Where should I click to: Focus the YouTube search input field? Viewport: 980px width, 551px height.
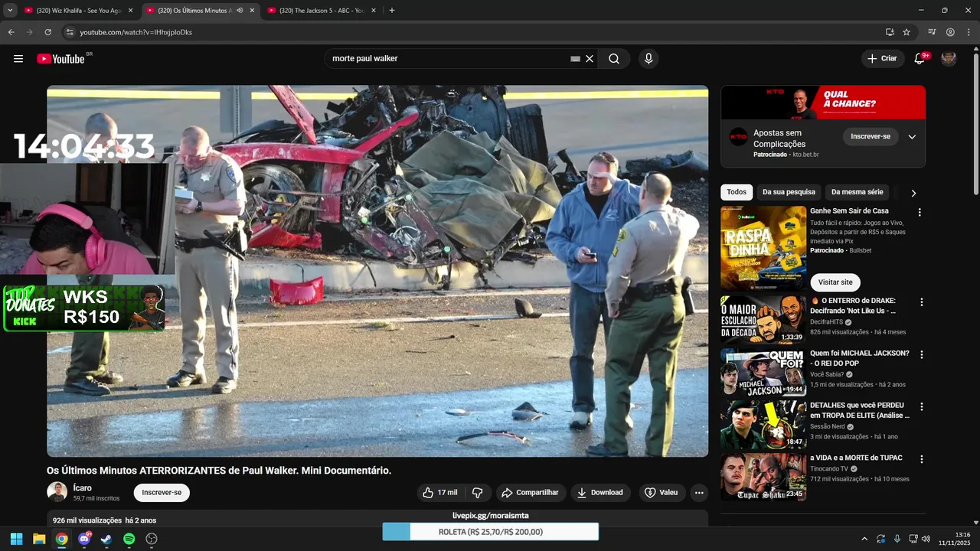(x=448, y=59)
